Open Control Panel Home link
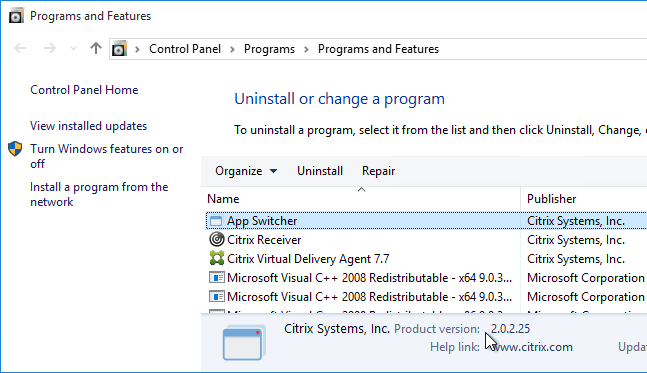647x373 pixels. [84, 90]
